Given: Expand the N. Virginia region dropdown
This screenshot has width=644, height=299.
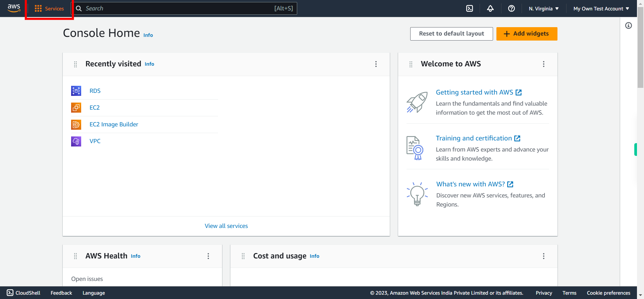Looking at the screenshot, I should 544,9.
